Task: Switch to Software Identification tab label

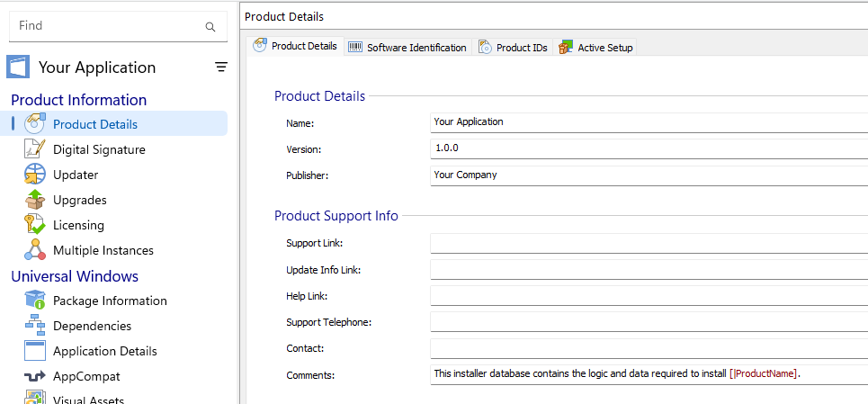Action: tap(416, 48)
